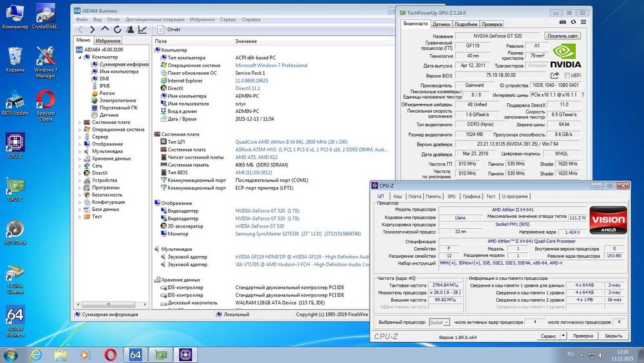Click the bus interface question mark in GPU-Z
The width and height of the screenshot is (644, 363).
(582, 95)
